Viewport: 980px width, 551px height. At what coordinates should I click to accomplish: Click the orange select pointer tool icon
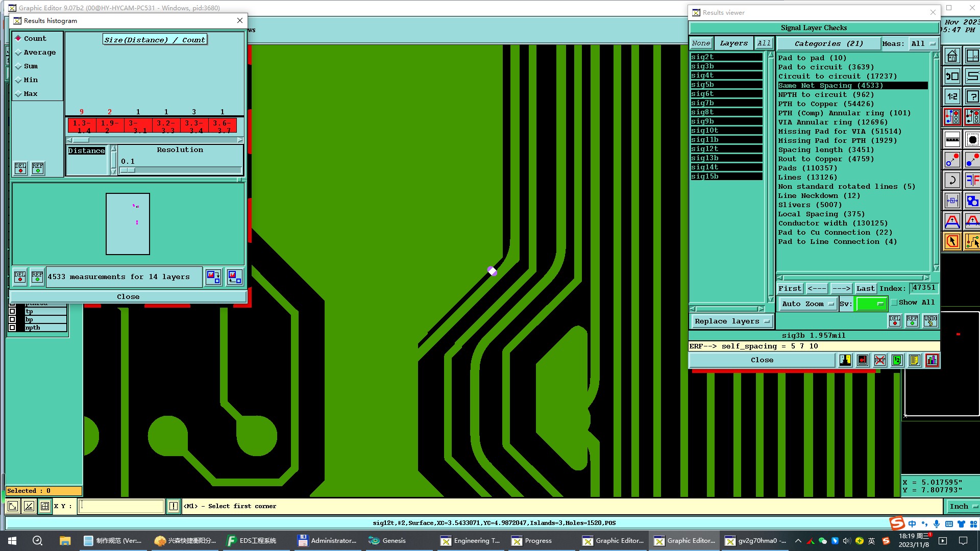(x=952, y=241)
